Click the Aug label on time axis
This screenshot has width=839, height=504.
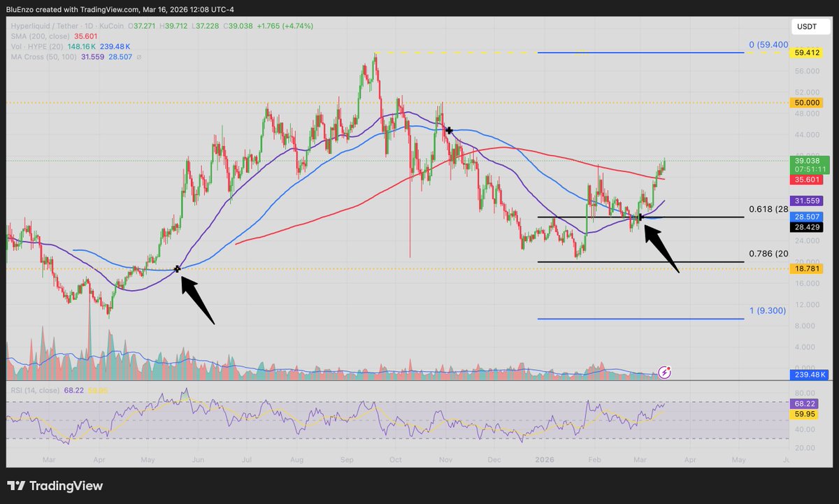296,461
